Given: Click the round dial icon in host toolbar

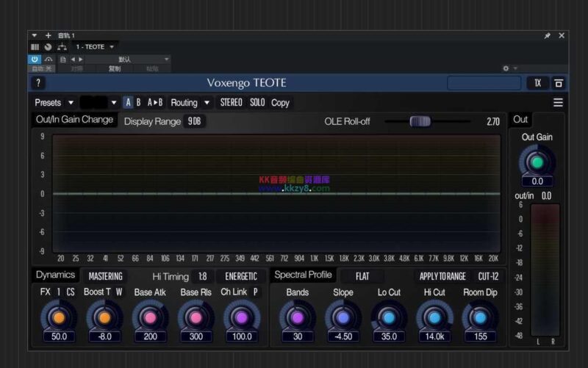Looking at the screenshot, I should tap(48, 47).
